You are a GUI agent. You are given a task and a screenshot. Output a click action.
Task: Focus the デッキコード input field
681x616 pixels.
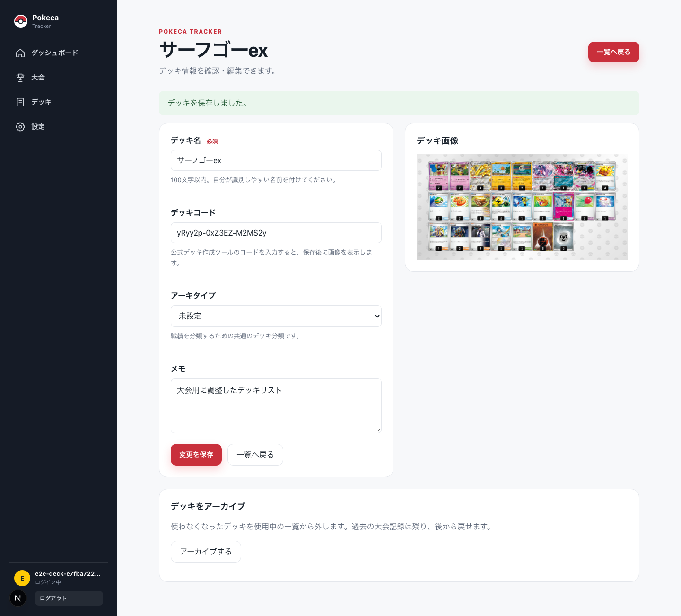276,233
